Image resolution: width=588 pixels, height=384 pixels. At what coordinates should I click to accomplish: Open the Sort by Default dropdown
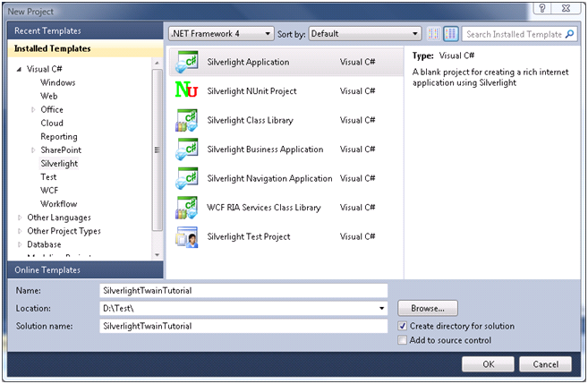(x=365, y=34)
